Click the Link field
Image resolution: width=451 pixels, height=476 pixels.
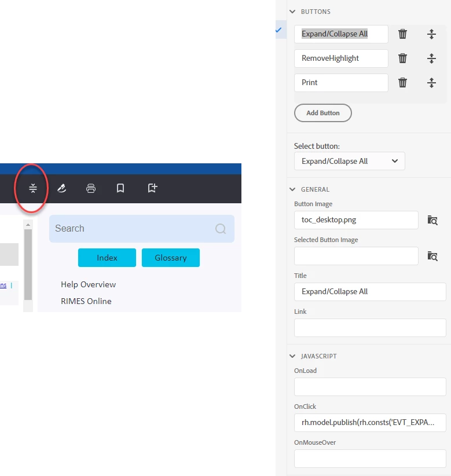pyautogui.click(x=370, y=328)
